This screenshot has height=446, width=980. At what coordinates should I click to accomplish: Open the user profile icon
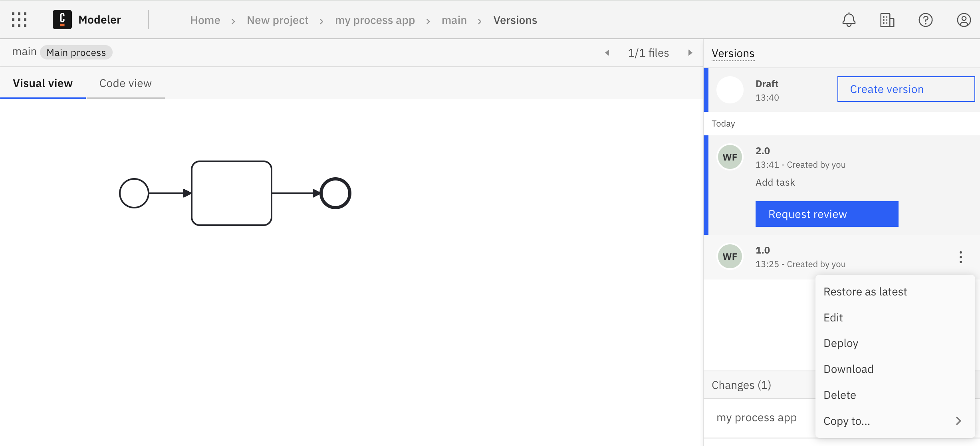964,20
